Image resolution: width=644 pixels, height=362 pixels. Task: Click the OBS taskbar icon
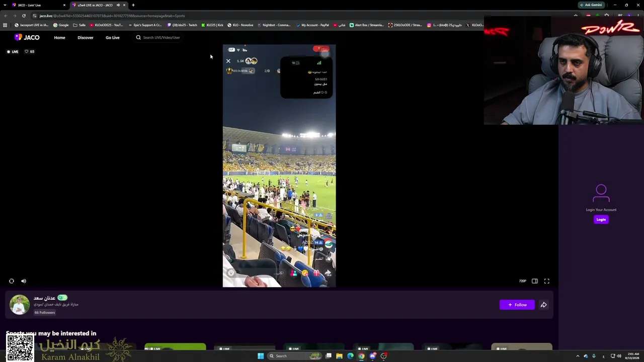(383, 356)
